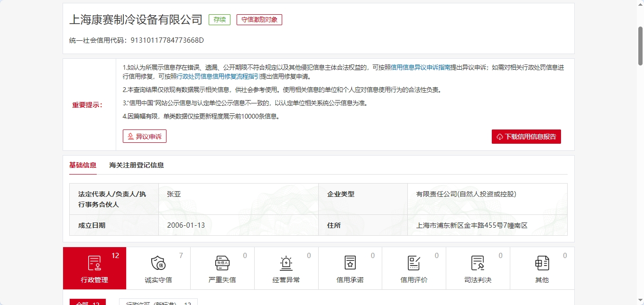Open the 信用承诺 document icon
Screen dimensions: 644x305
point(350,263)
